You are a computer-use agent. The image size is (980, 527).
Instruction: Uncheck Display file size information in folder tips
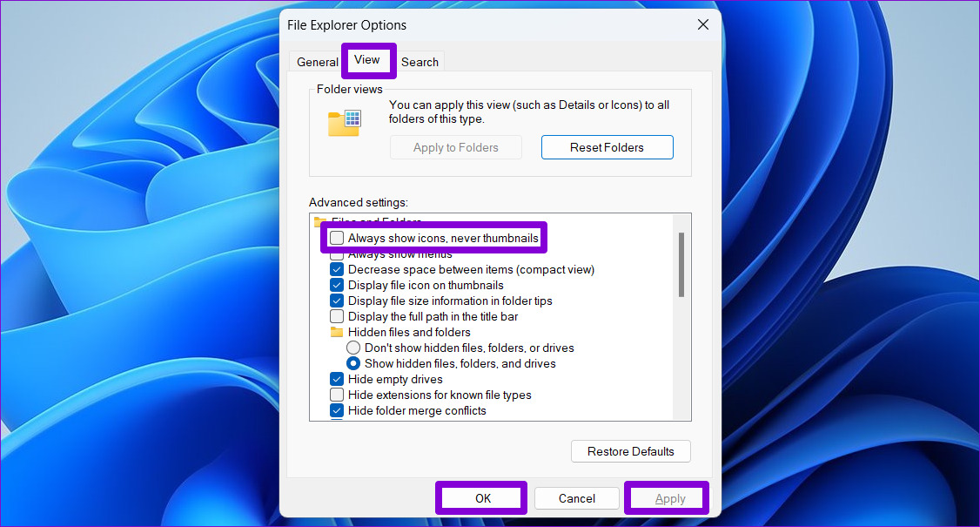[337, 301]
